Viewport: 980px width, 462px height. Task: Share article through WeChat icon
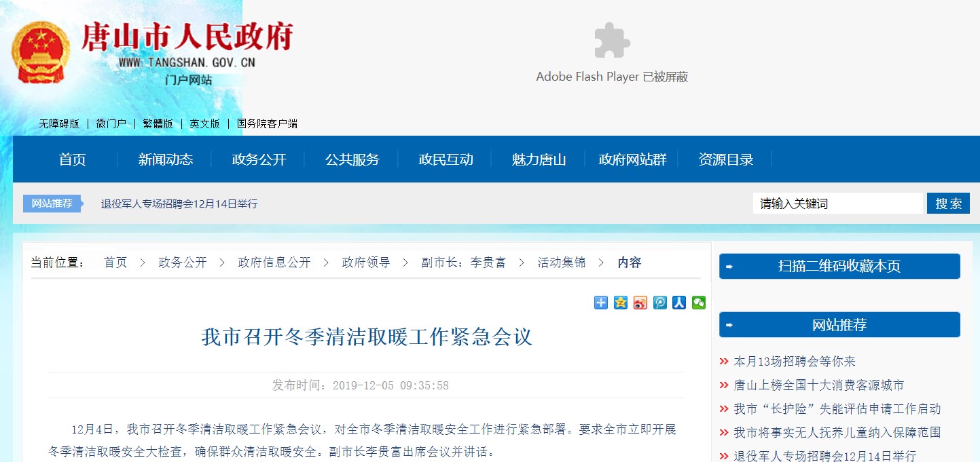coord(699,303)
